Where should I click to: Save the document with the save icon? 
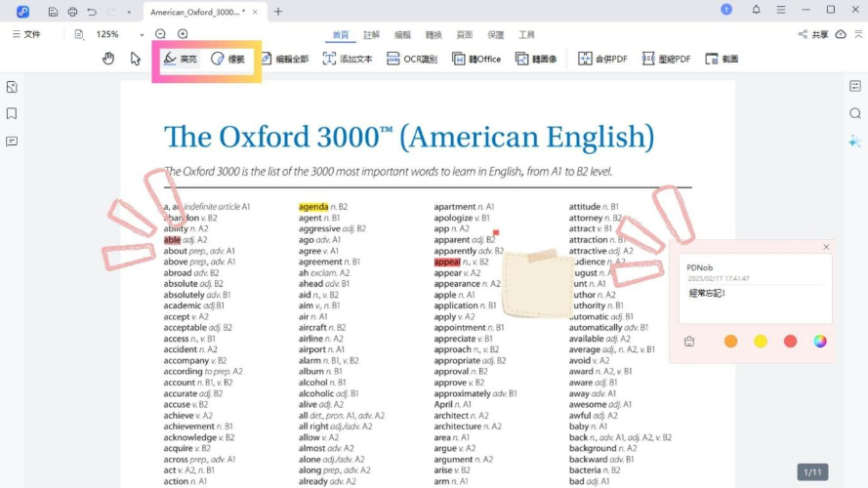tap(53, 12)
